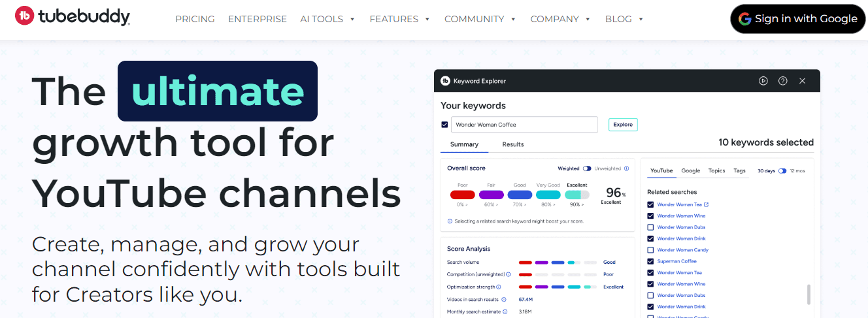Click info icon next to Unweighted label

[626, 168]
